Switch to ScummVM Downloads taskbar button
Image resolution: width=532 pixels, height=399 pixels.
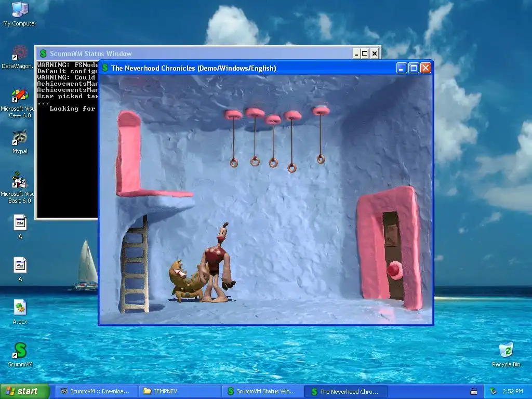[x=96, y=391]
